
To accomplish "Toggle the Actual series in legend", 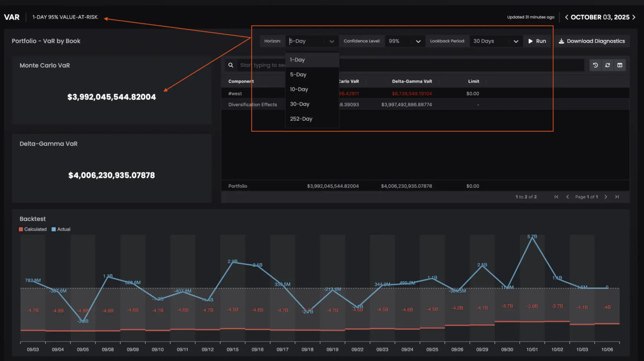I will click(x=61, y=229).
